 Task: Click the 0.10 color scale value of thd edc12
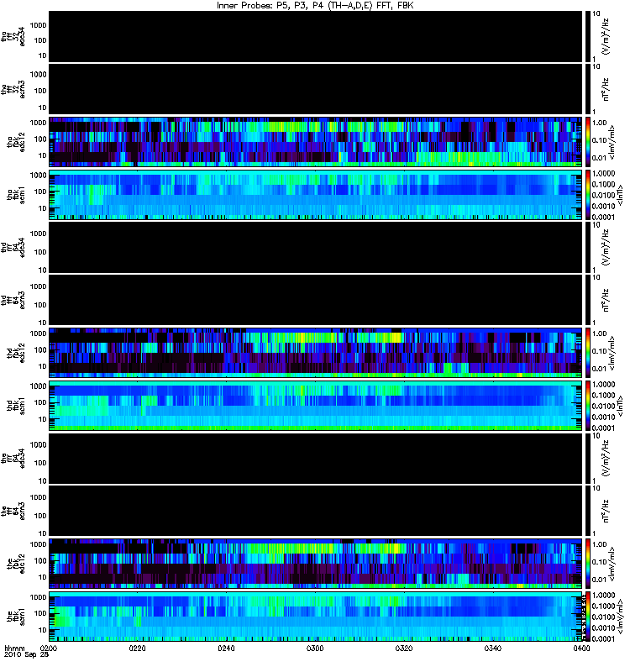point(599,351)
